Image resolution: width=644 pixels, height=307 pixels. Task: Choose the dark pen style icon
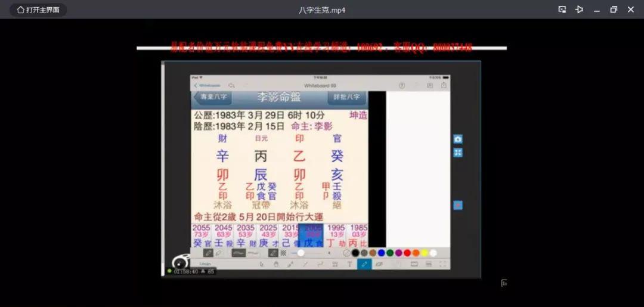coord(208,253)
